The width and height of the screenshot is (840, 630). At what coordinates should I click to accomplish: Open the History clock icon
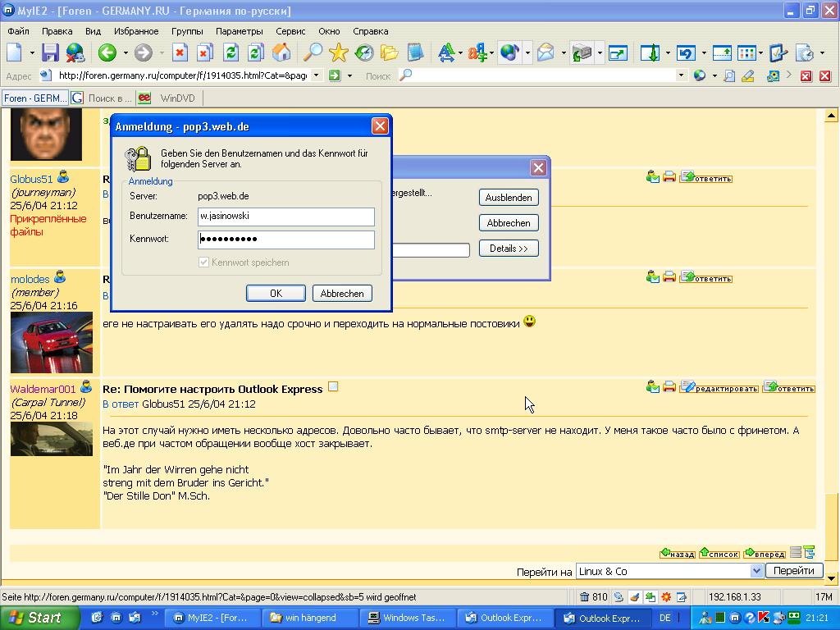(x=364, y=52)
